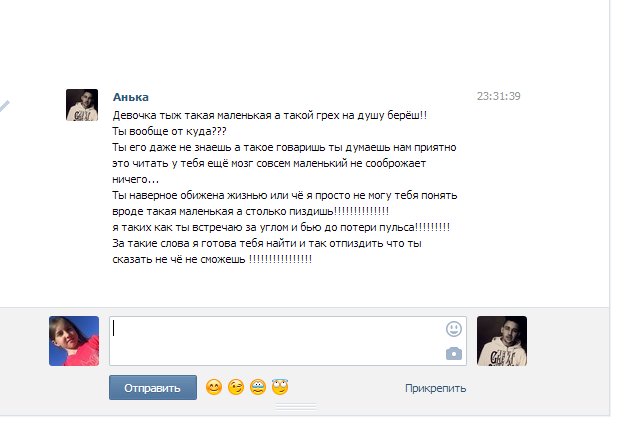The width and height of the screenshot is (638, 444).
Task: Click the Отправить send button
Action: (x=153, y=387)
